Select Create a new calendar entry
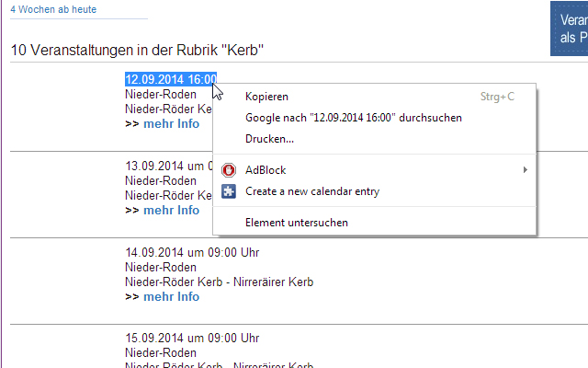588x368 pixels. [x=311, y=191]
